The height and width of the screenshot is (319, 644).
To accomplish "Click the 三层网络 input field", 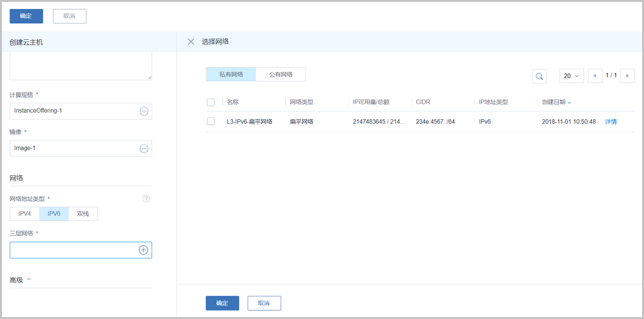I will [x=71, y=250].
